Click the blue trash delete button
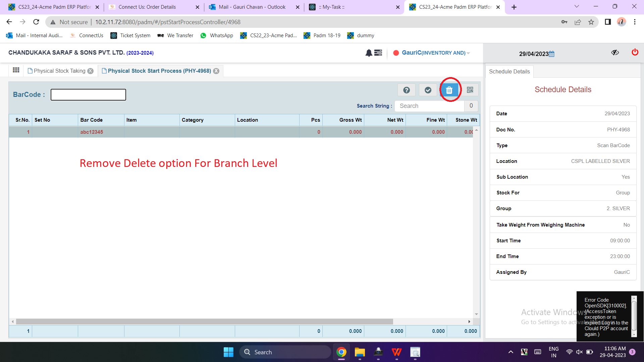Image resolution: width=644 pixels, height=362 pixels. coord(449,90)
